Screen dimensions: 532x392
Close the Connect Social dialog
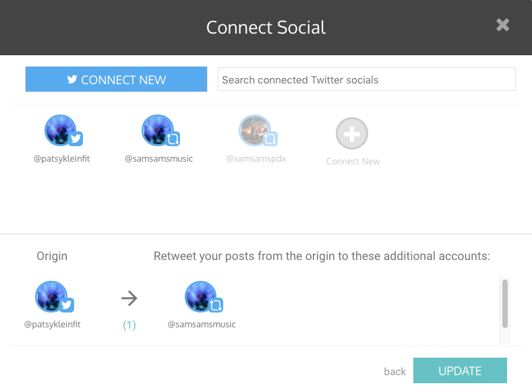tap(502, 25)
